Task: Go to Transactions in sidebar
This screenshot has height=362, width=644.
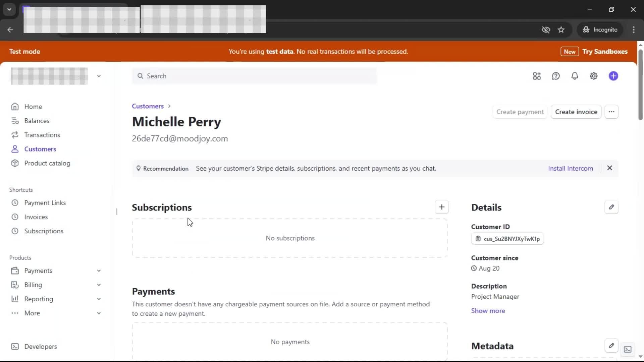Action: 42,135
